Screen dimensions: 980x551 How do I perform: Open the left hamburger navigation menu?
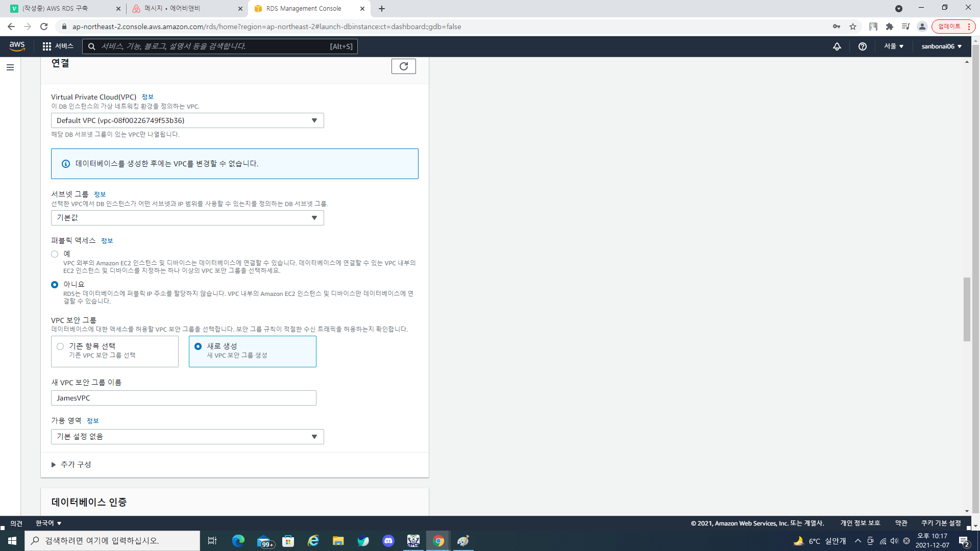coord(10,67)
